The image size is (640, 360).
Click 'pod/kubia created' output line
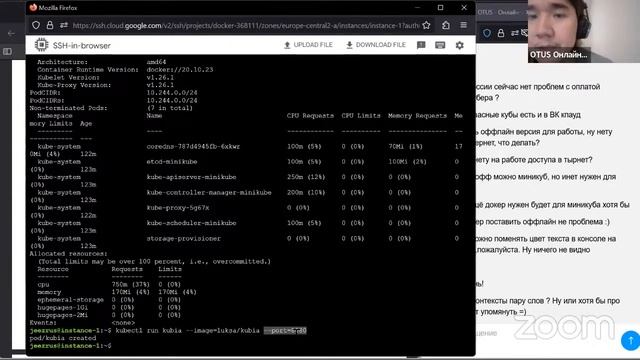pyautogui.click(x=63, y=338)
